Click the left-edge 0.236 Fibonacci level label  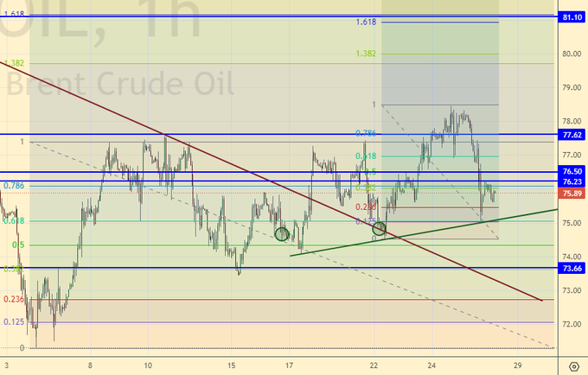tap(13, 299)
